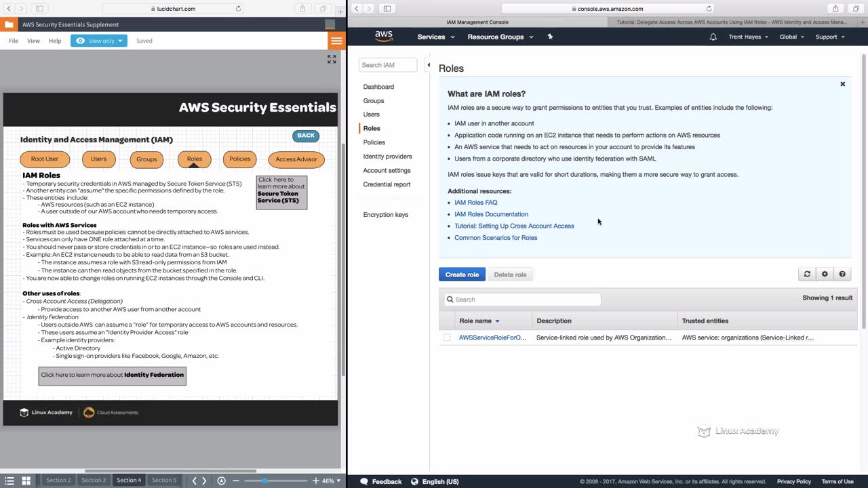The width and height of the screenshot is (868, 488).
Task: Open the zoom percentage dropdown in Lucidchart
Action: tap(330, 481)
